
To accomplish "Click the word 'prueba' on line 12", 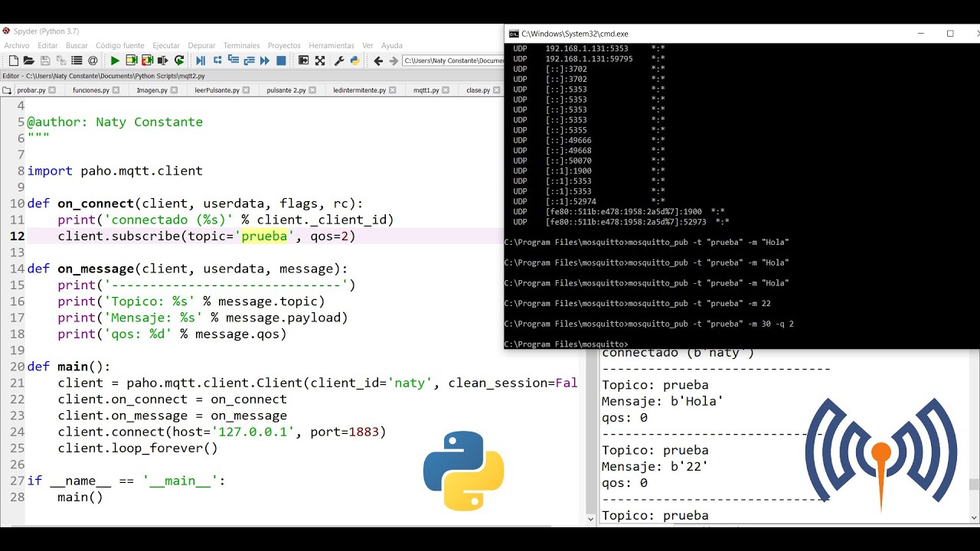I will tap(264, 236).
